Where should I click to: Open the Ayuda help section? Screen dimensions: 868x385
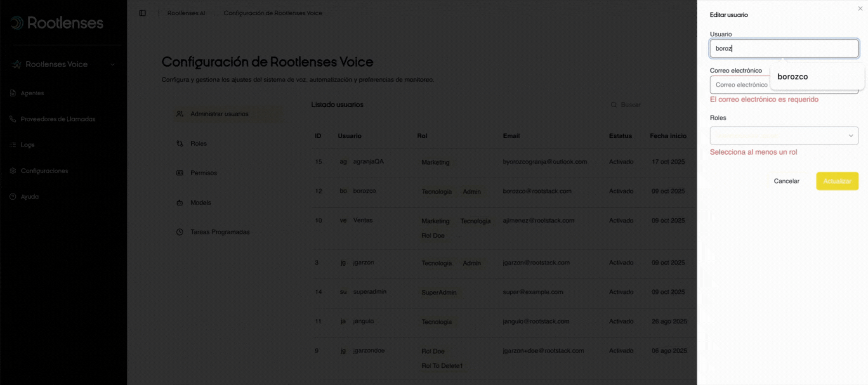(x=29, y=196)
